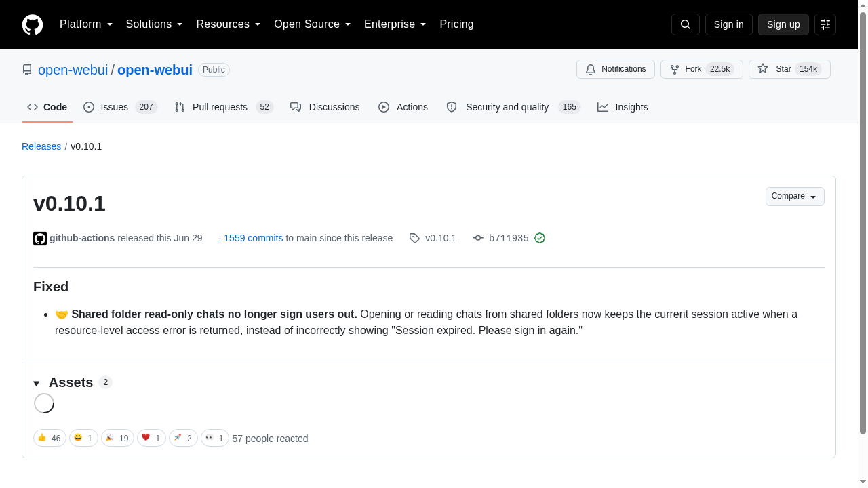The image size is (868, 488).
Task: React with the eyes emoji
Action: click(215, 439)
